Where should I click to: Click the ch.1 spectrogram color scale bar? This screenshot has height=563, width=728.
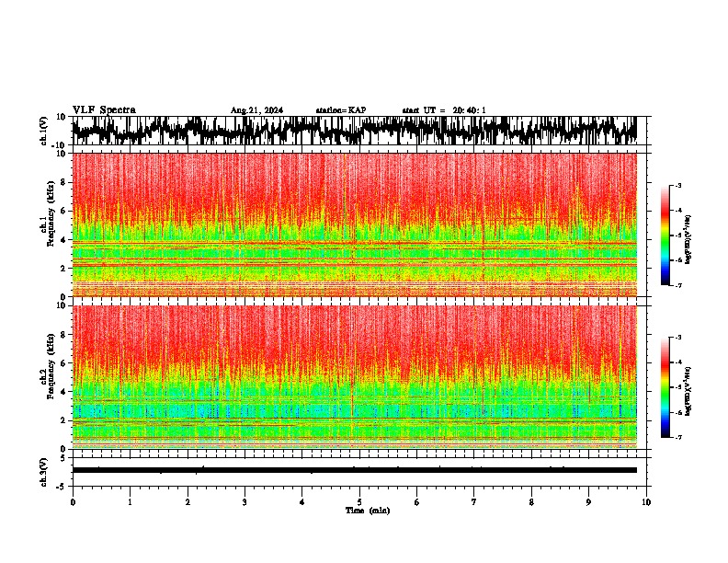665,236
